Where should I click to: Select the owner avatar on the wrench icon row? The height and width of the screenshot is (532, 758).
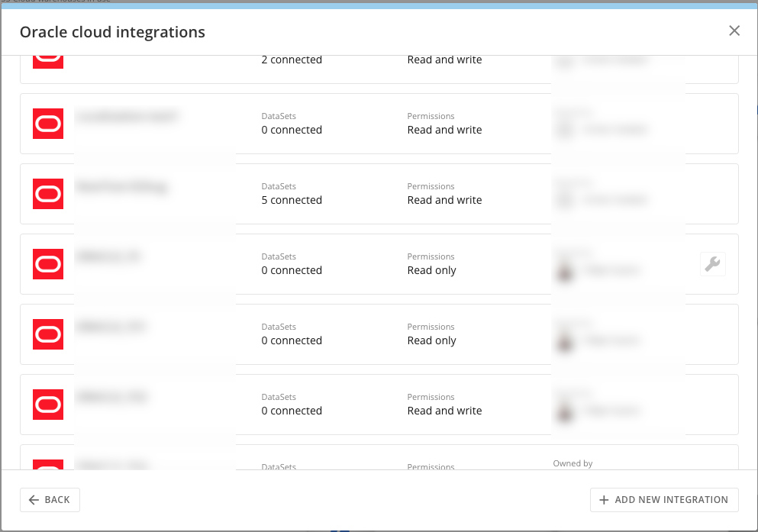click(x=566, y=269)
